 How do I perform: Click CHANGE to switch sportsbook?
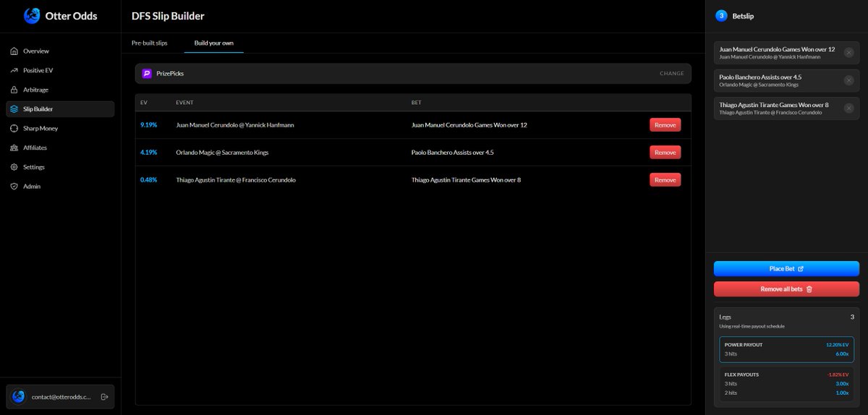click(x=671, y=74)
